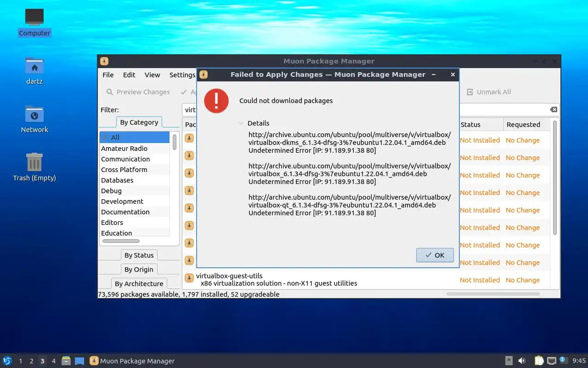
Task: Open the File menu in Muon
Action: pyautogui.click(x=108, y=75)
